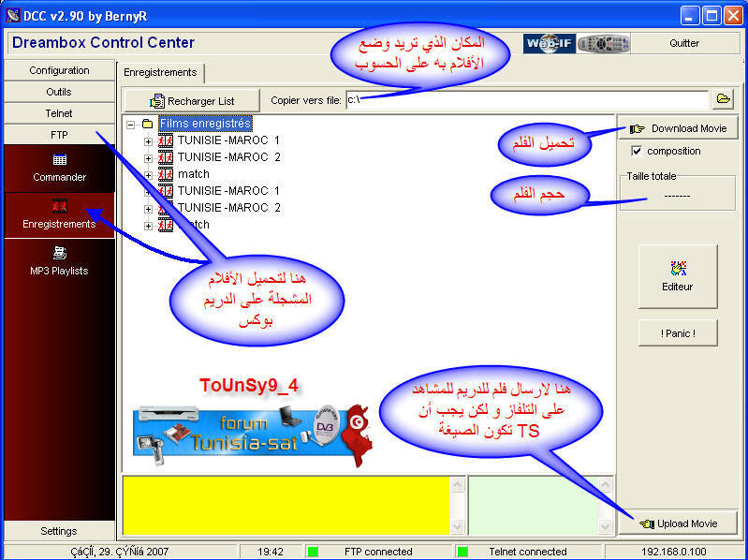Image resolution: width=748 pixels, height=560 pixels.
Task: Open the Web-IF interface icon
Action: (x=550, y=43)
